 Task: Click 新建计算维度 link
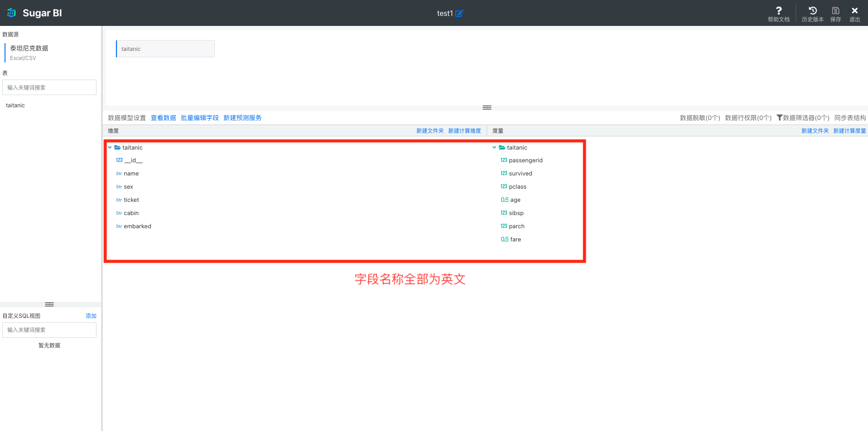tap(465, 131)
